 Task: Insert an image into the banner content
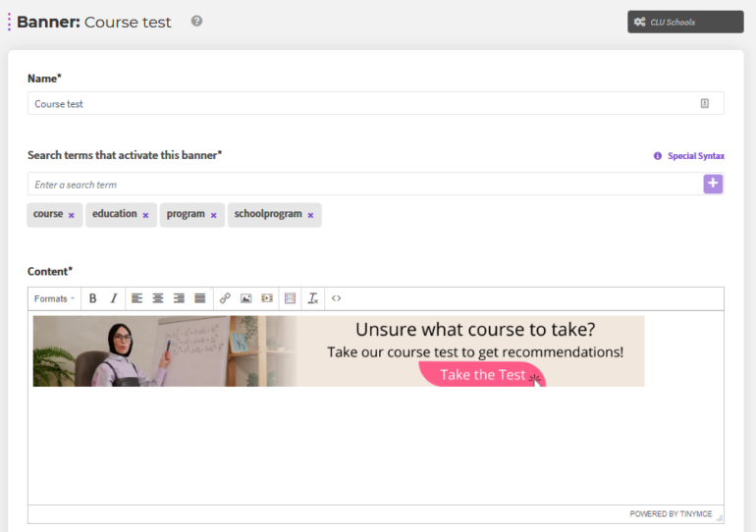[246, 298]
